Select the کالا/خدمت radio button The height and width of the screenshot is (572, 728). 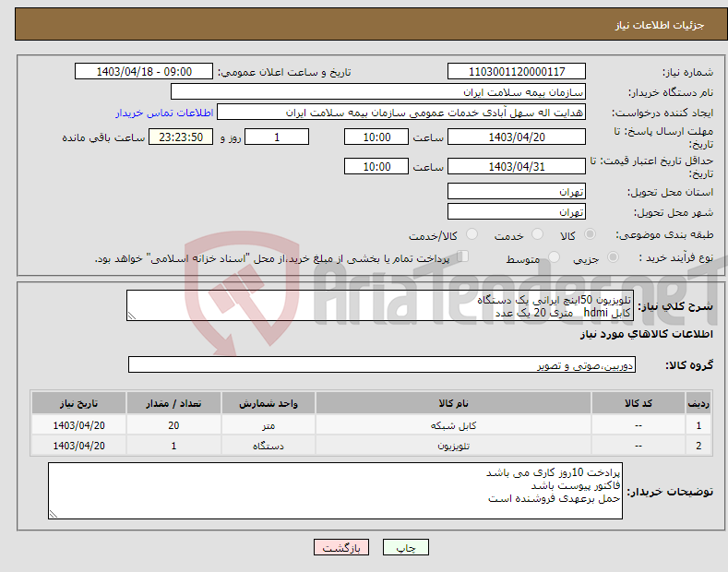pyautogui.click(x=471, y=234)
